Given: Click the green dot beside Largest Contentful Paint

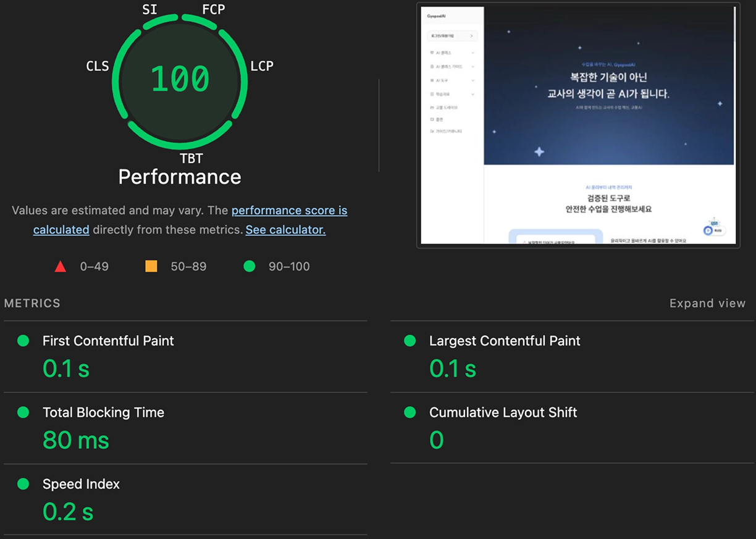Looking at the screenshot, I should 409,341.
